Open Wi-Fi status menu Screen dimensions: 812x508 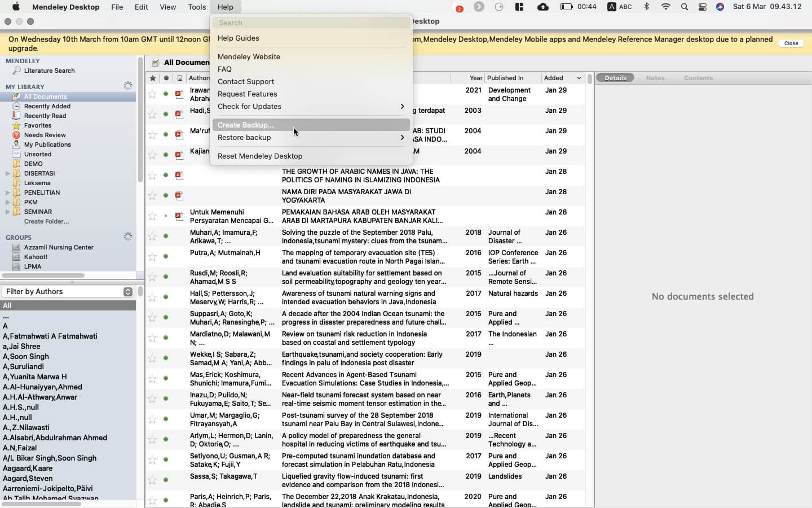(x=666, y=7)
